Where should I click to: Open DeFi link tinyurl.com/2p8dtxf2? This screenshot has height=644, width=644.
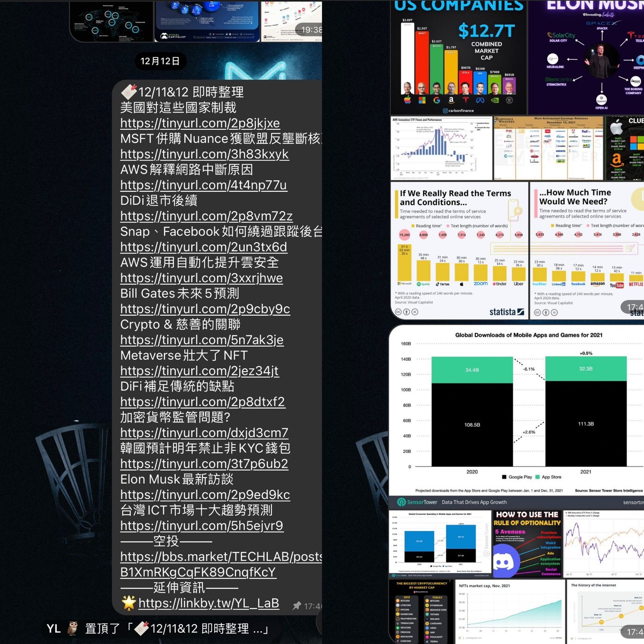point(202,402)
